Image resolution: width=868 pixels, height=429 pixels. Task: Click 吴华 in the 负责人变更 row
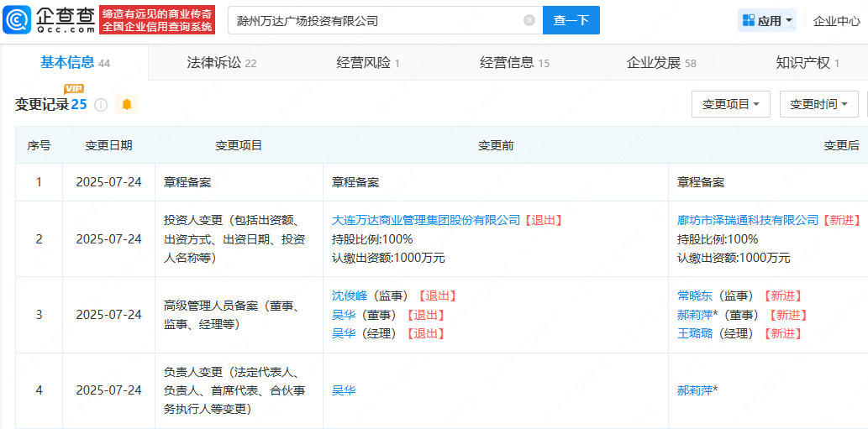[343, 390]
